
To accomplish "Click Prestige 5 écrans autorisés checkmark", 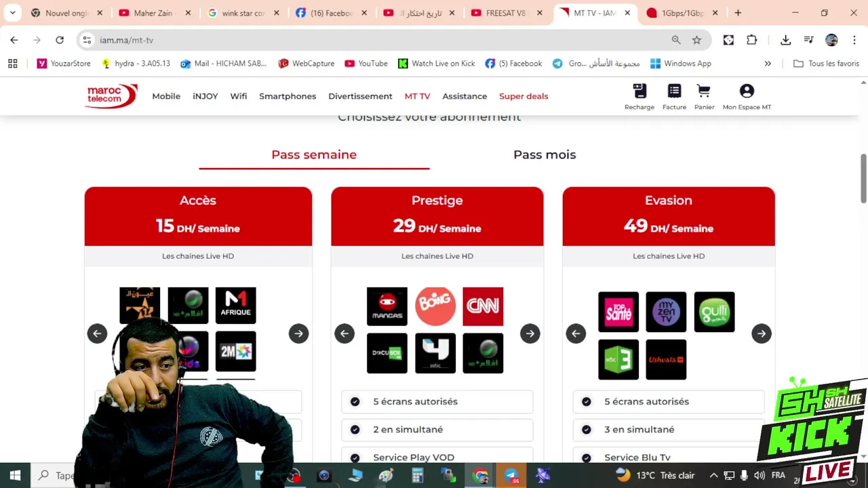I will [x=355, y=402].
